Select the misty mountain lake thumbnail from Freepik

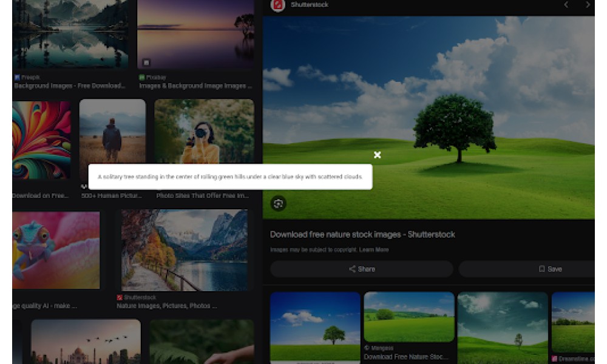coord(70,35)
